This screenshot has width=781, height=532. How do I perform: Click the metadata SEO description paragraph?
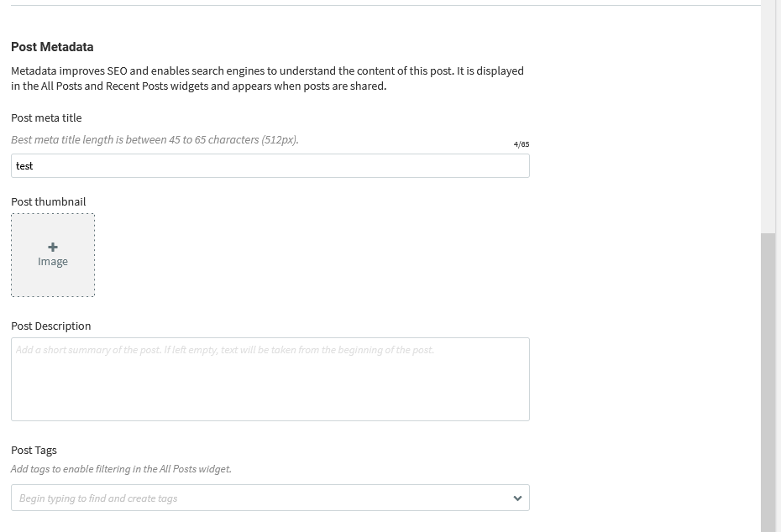click(x=268, y=78)
